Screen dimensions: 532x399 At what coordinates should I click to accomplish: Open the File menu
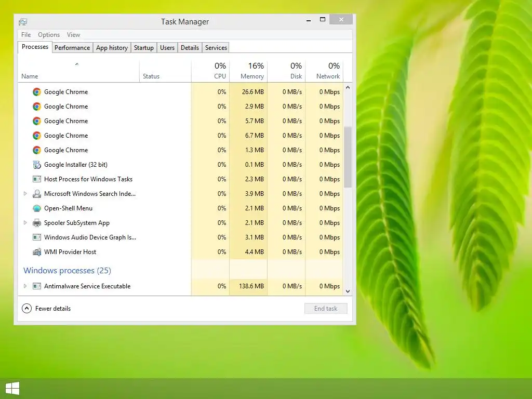click(26, 35)
